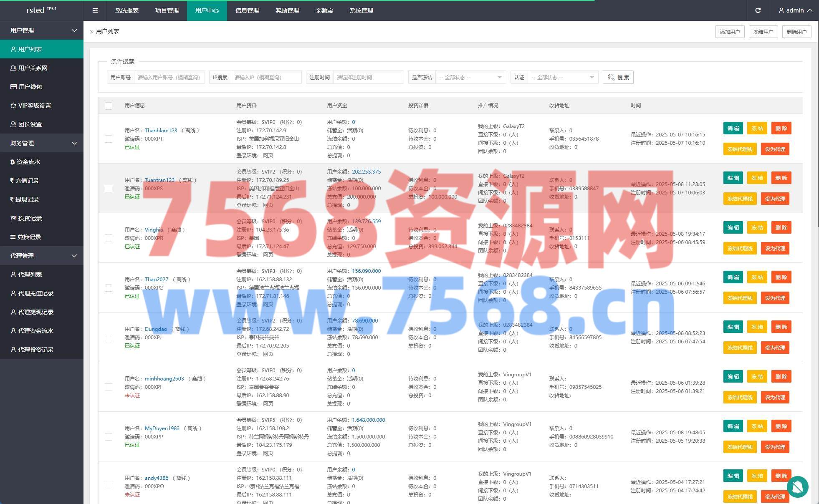Click the hamburger menu collapse icon

coord(95,10)
